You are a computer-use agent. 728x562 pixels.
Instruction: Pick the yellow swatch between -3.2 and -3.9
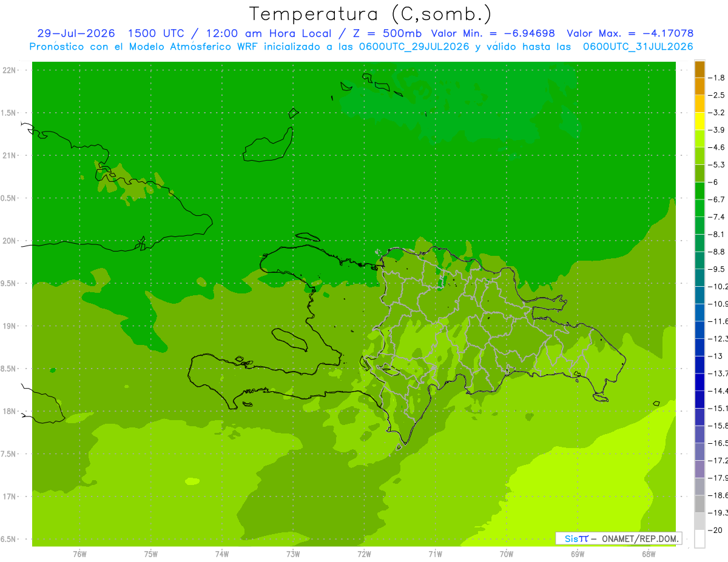pos(699,121)
